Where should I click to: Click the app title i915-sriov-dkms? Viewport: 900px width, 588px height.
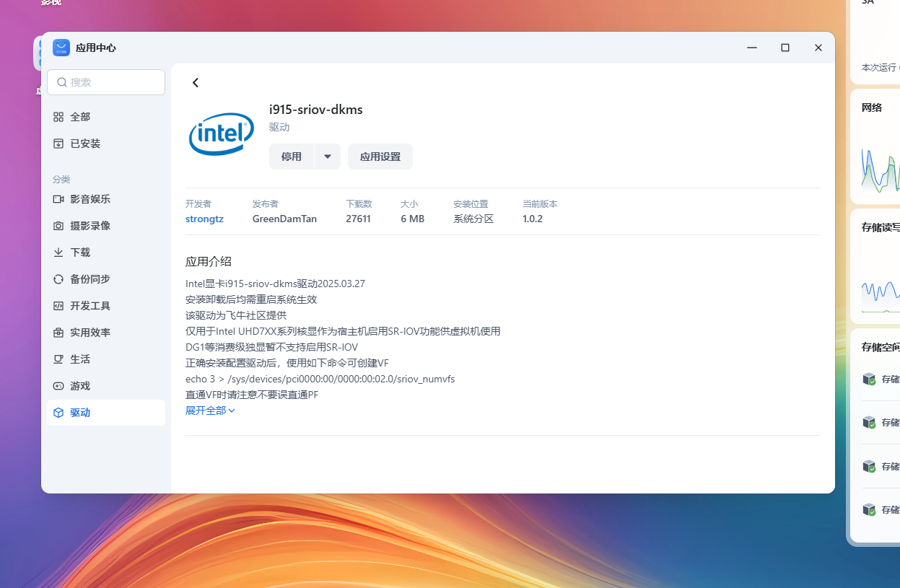coord(316,110)
